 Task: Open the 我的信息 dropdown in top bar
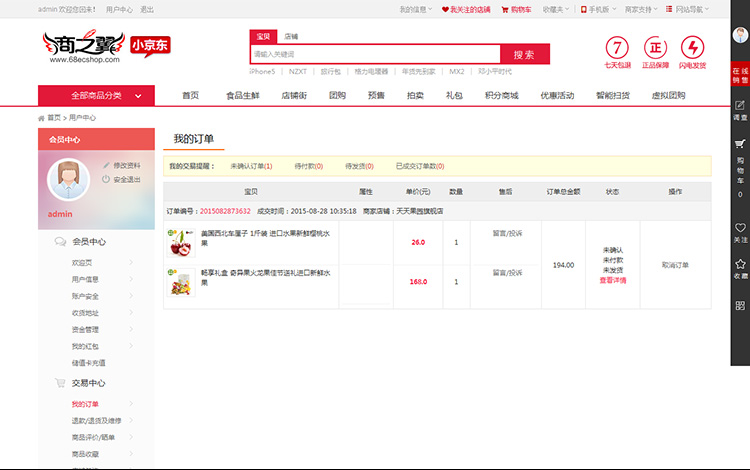(x=416, y=9)
